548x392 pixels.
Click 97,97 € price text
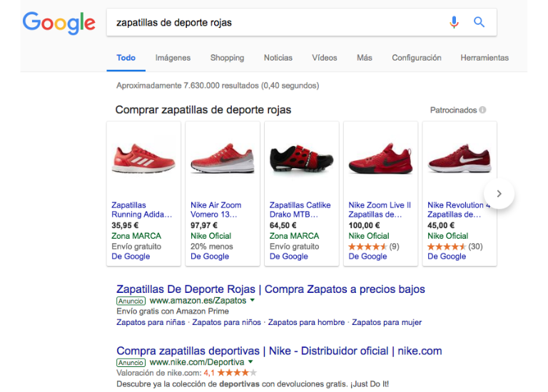204,225
